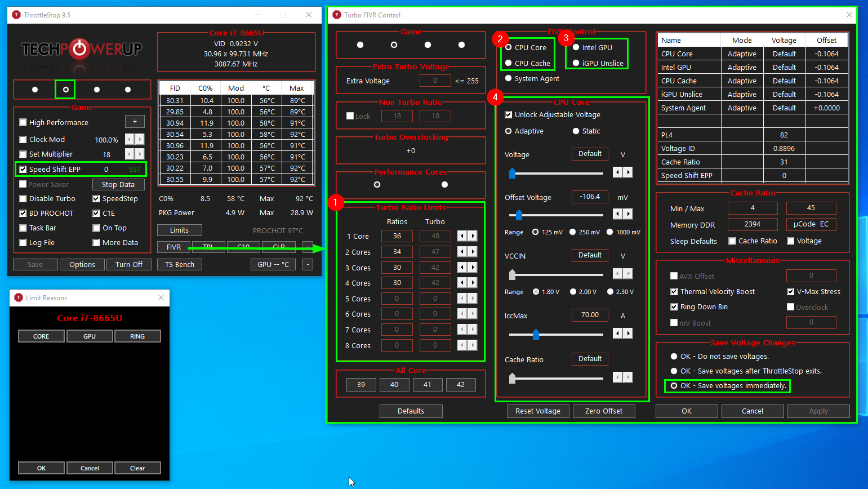Select Save voltages after ThrottleStop exits
Image resolution: width=868 pixels, height=489 pixels.
[674, 371]
